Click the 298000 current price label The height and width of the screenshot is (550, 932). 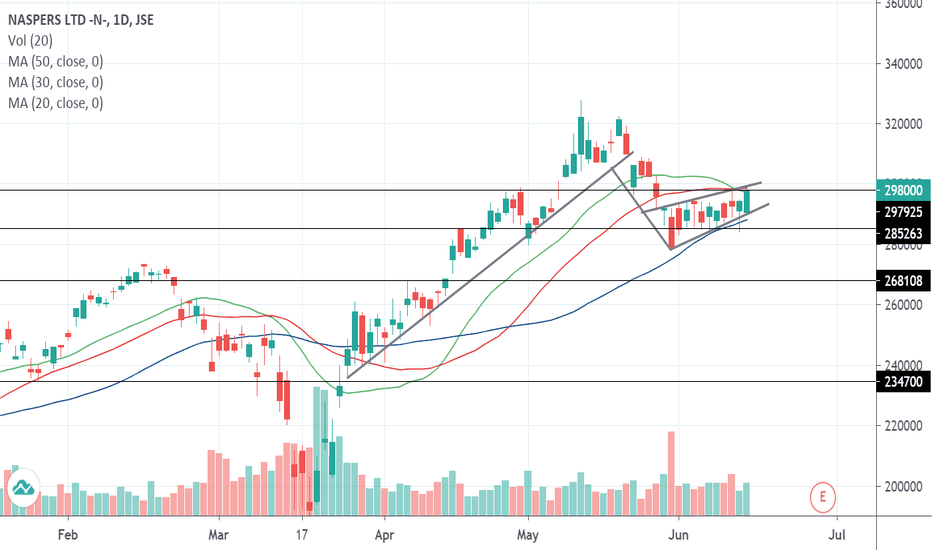coord(903,190)
